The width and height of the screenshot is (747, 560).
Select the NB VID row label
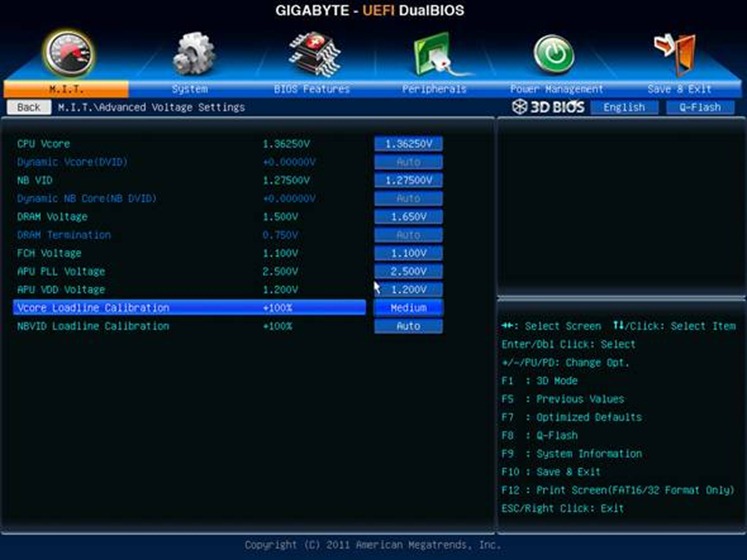(35, 180)
